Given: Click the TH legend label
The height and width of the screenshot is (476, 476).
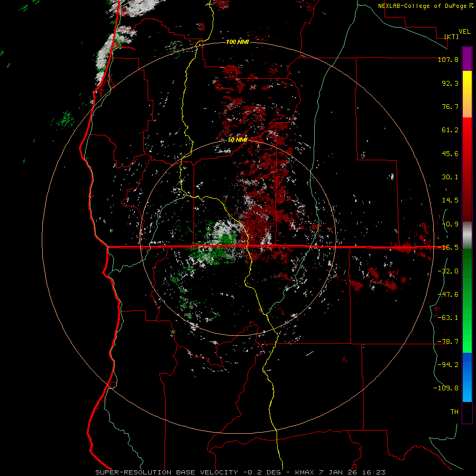Looking at the screenshot, I should tap(454, 412).
